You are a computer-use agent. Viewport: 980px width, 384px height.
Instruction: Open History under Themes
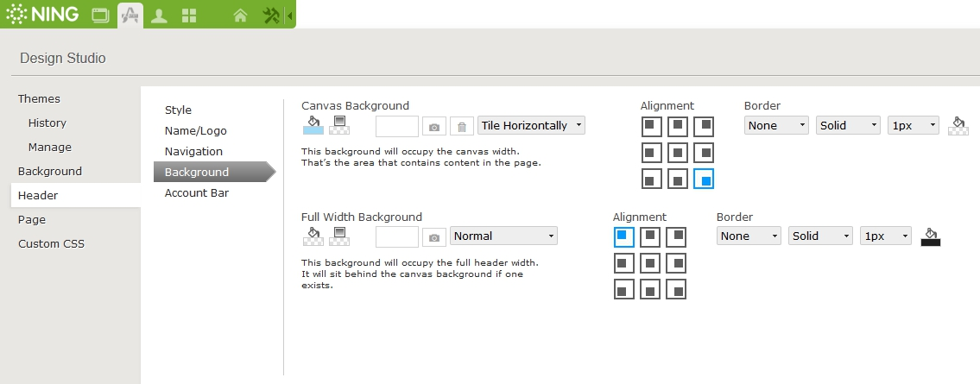click(47, 123)
